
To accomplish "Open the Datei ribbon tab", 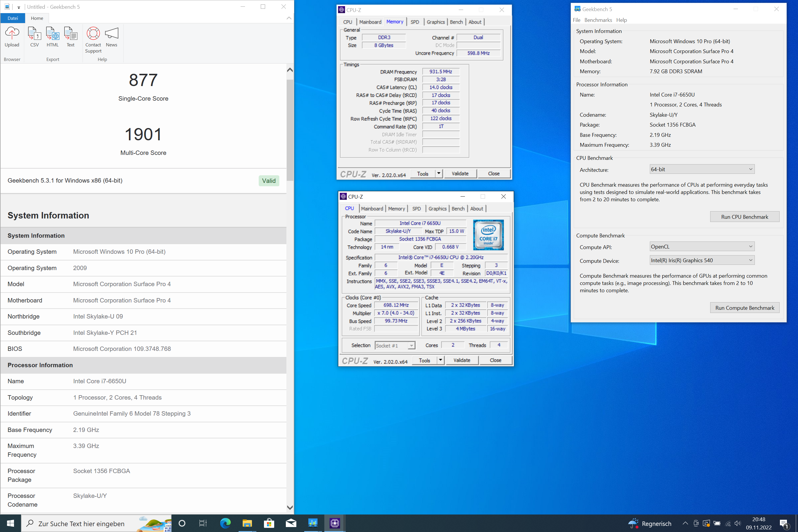I will click(13, 18).
